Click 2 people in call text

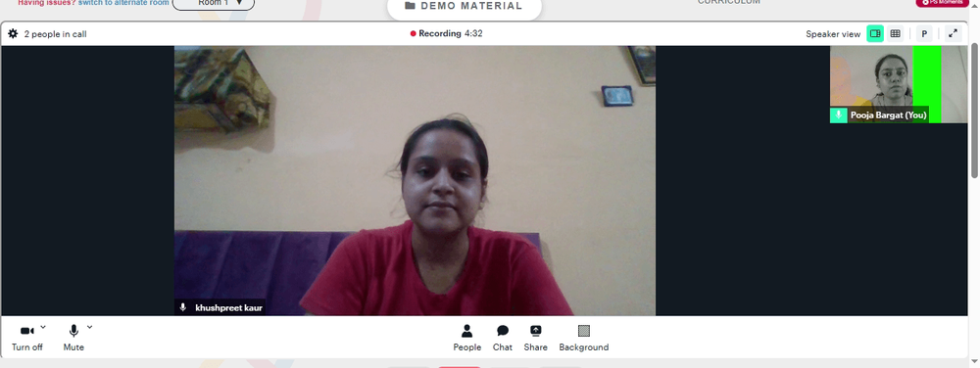(x=55, y=34)
